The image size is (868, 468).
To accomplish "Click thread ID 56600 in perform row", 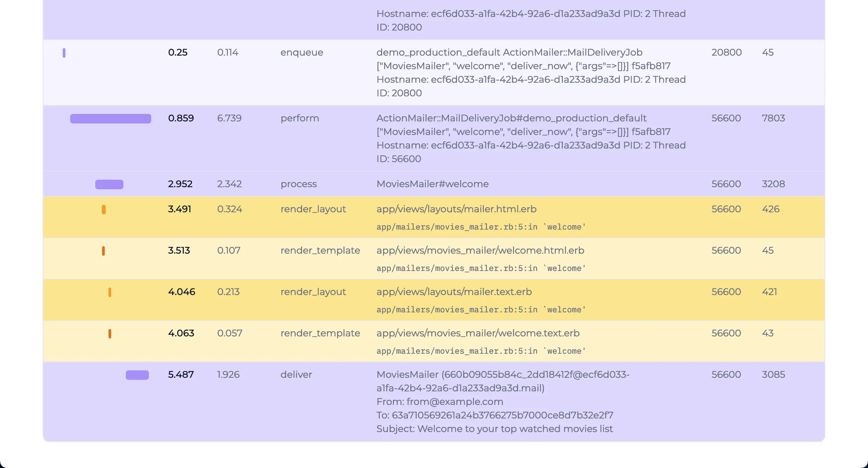I will [726, 118].
